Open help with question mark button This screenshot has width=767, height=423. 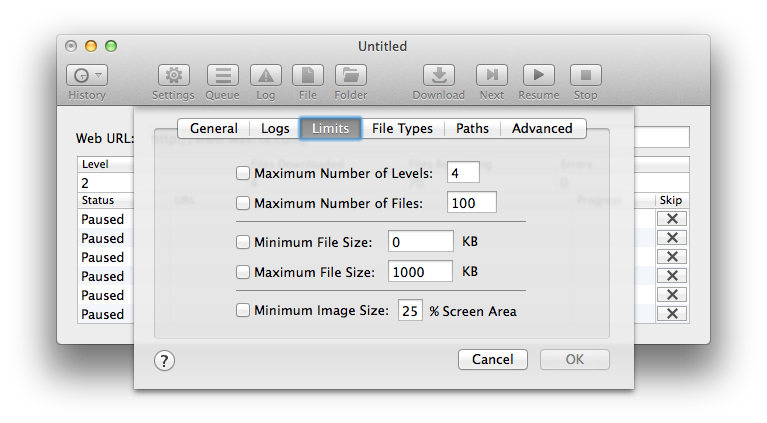(165, 360)
